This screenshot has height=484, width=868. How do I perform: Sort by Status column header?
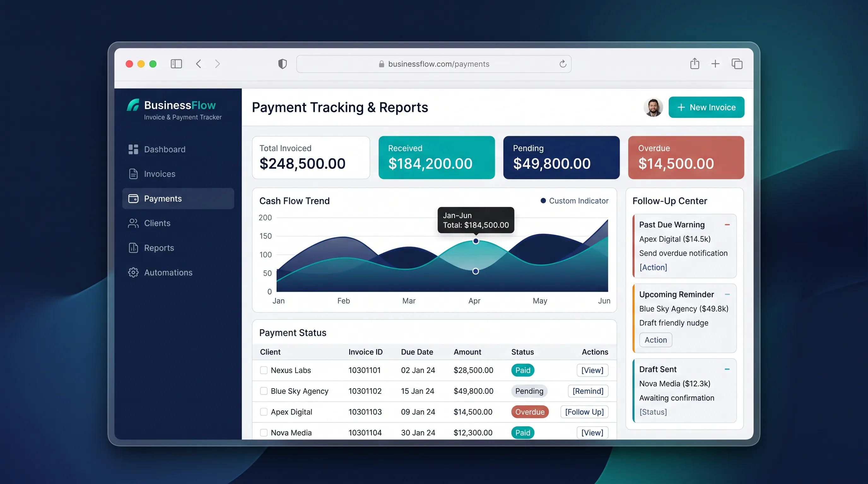tap(522, 352)
